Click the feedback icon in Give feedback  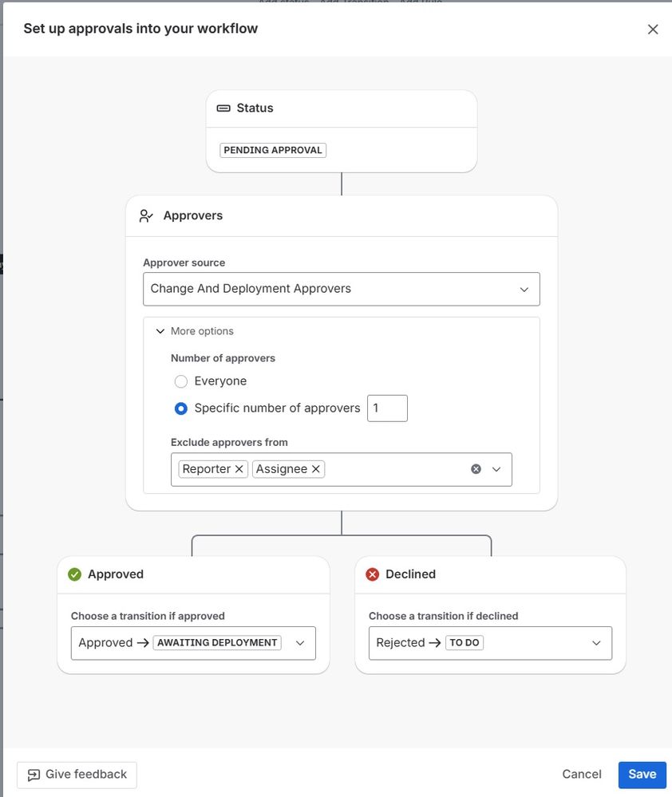click(34, 775)
